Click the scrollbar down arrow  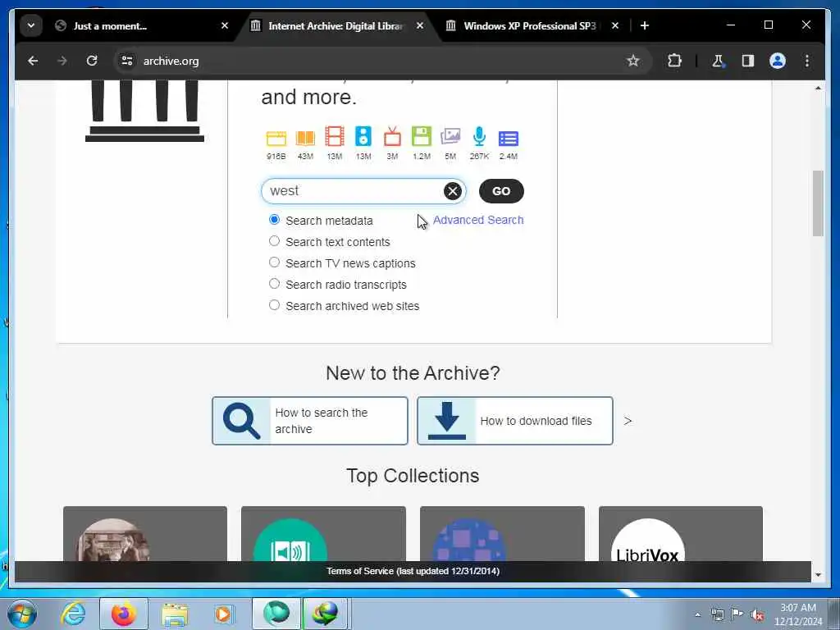click(x=818, y=575)
